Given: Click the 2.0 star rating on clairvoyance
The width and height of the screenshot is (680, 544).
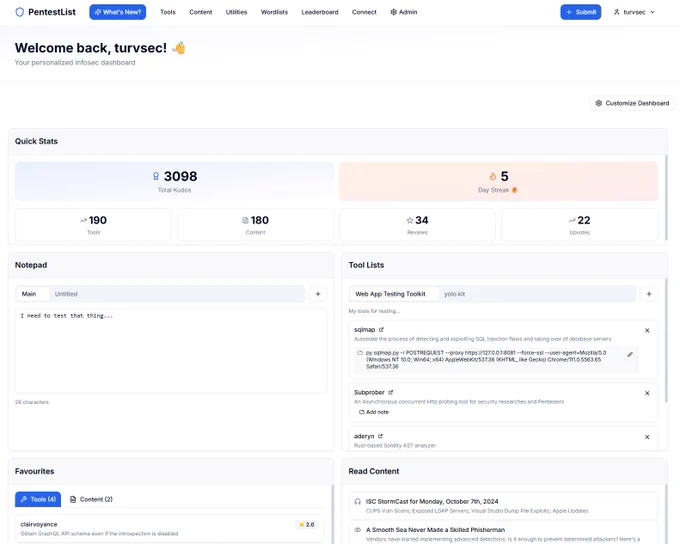Looking at the screenshot, I should (x=307, y=524).
